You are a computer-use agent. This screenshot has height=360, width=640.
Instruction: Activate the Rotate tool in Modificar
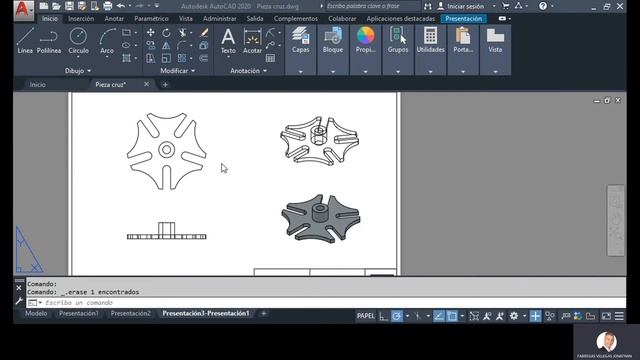pyautogui.click(x=166, y=33)
